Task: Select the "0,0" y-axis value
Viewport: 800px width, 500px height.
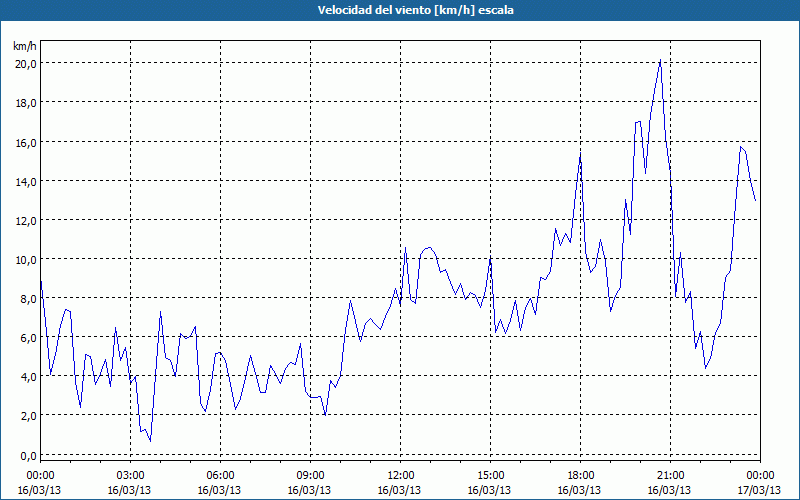Action: click(27, 455)
